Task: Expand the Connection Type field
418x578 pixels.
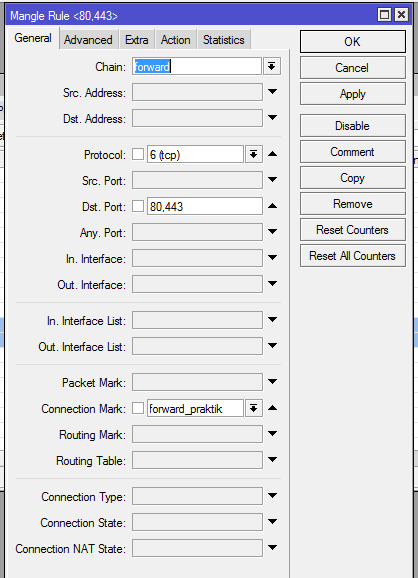Action: tap(272, 495)
